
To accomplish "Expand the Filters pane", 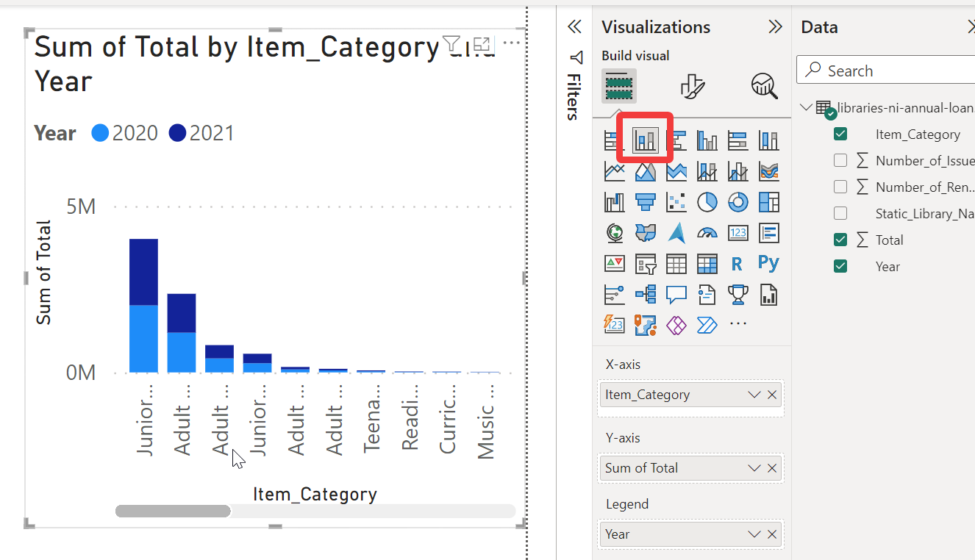I will [575, 27].
